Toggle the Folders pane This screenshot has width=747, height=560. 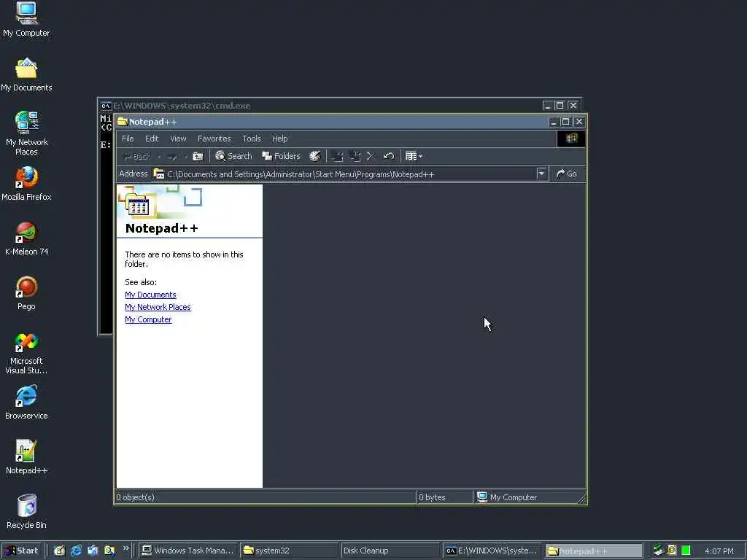281,156
